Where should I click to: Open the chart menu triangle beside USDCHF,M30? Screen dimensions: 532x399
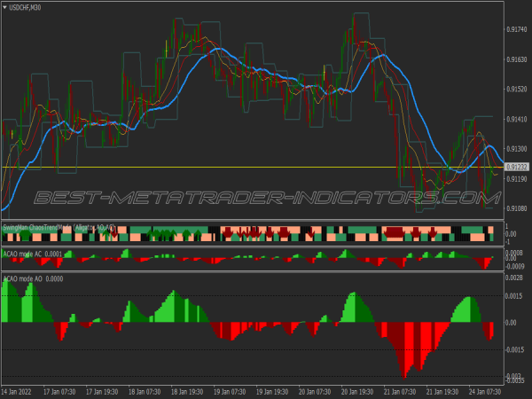[4, 7]
